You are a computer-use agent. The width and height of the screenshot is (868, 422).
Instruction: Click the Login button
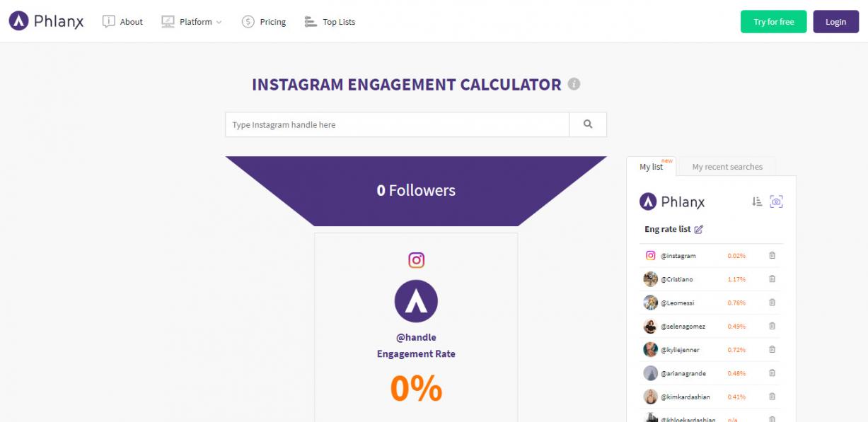point(835,22)
